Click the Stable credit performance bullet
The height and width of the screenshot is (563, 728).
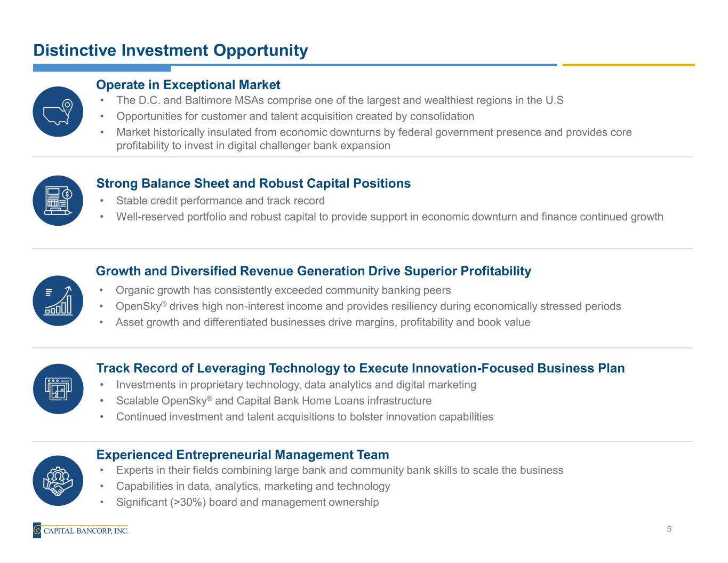(x=220, y=201)
